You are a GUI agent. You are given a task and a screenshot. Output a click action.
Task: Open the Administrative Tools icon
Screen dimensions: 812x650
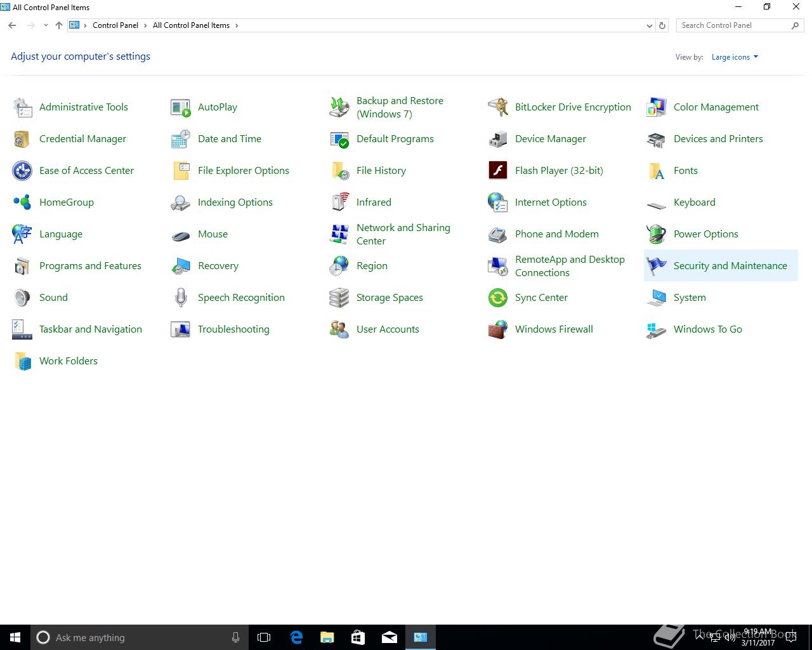point(22,107)
